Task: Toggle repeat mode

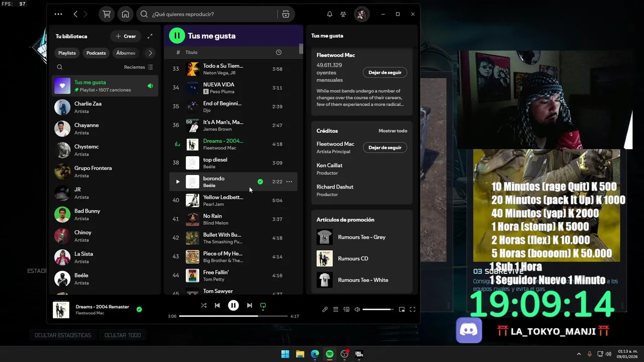Action: pos(263,305)
